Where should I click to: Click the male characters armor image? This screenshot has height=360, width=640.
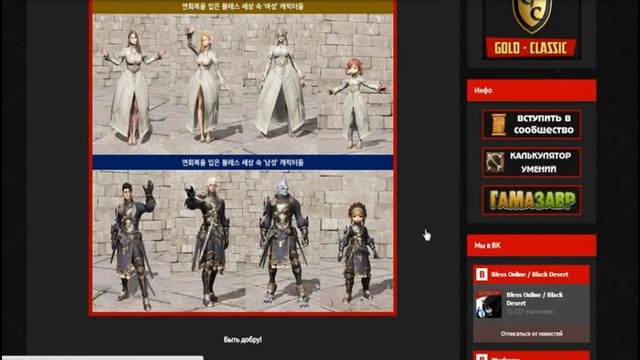click(243, 241)
